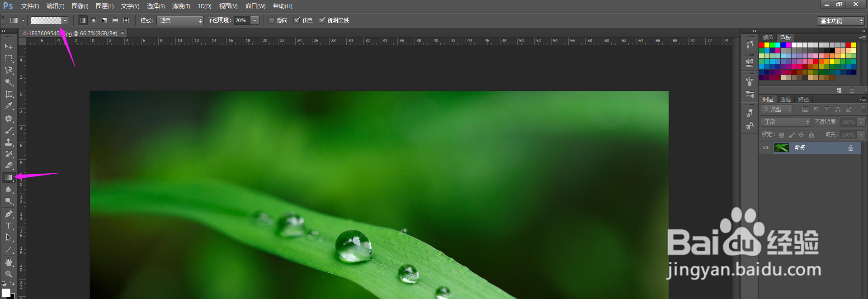The height and width of the screenshot is (299, 868).
Task: Select the Zoom tool
Action: pyautogui.click(x=9, y=274)
